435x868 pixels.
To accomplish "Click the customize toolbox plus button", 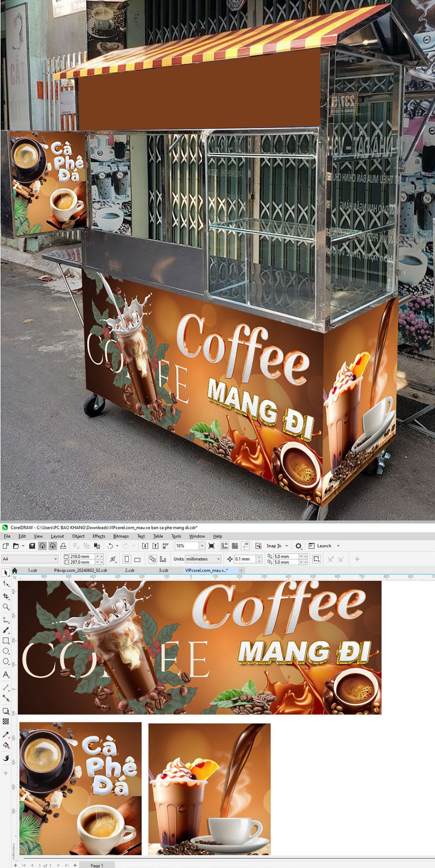I will (6, 773).
